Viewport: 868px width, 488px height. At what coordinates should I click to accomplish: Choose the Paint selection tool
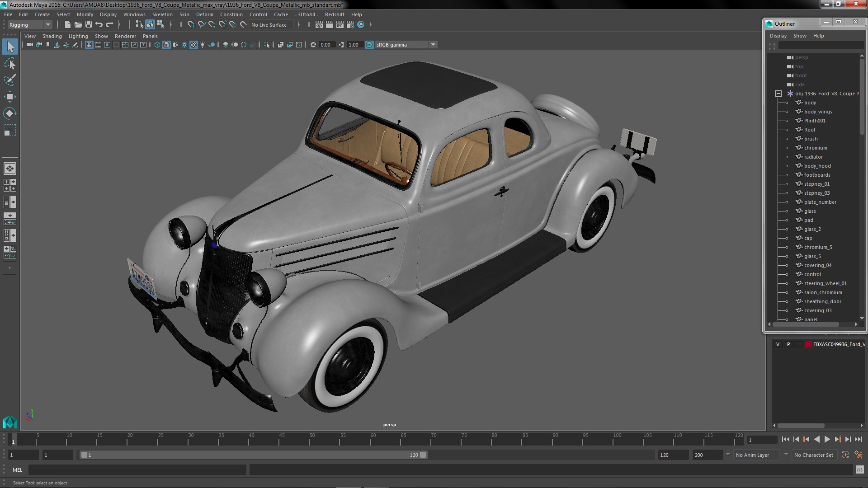click(9, 80)
